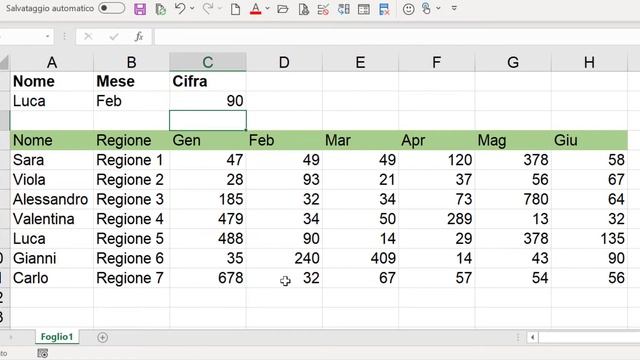Select column F header
This screenshot has height=360, width=640.
(436, 62)
